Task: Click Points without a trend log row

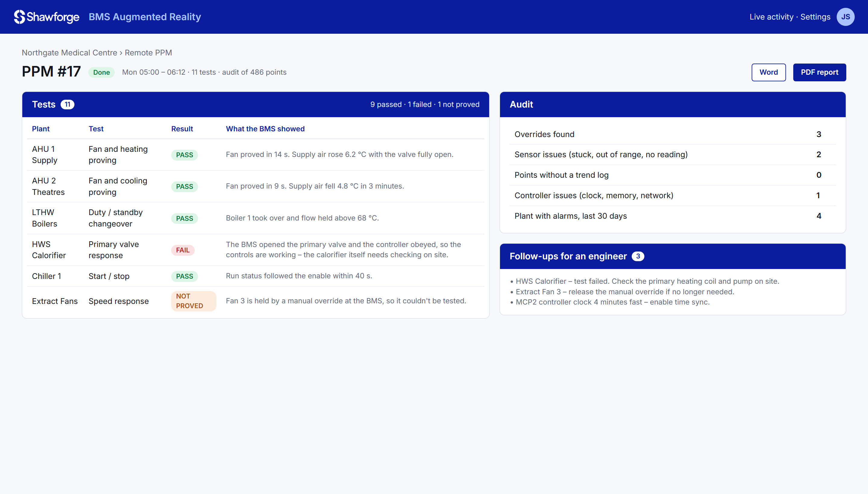Action: point(672,175)
